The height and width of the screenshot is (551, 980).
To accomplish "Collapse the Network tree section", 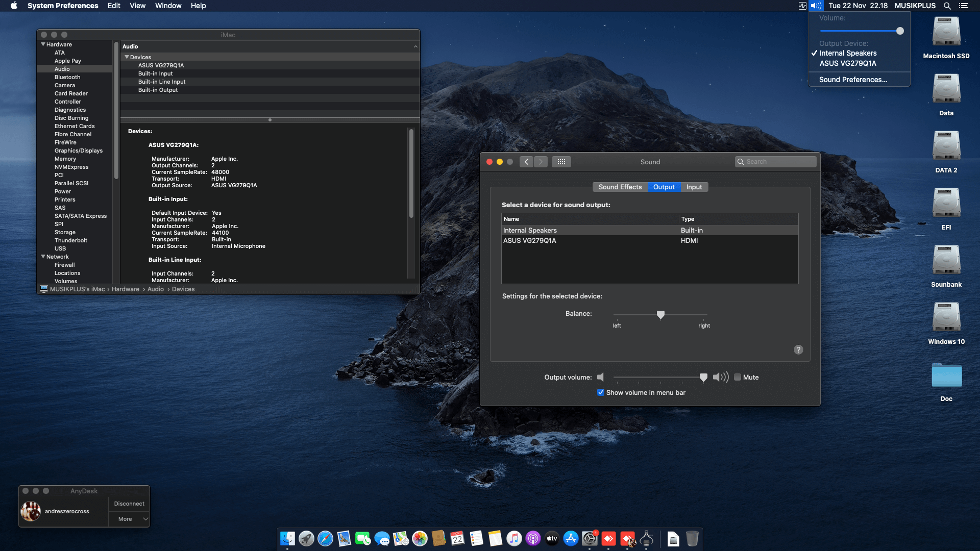I will [43, 257].
